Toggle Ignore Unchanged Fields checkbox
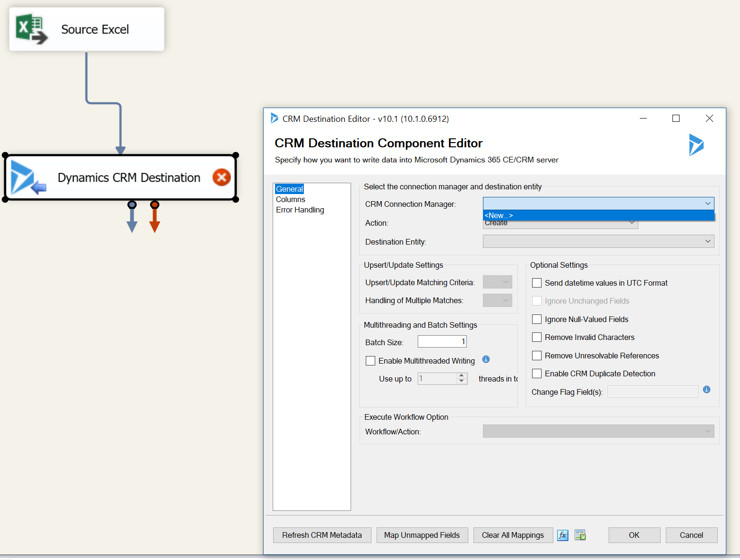Image resolution: width=740 pixels, height=560 pixels. (x=537, y=301)
